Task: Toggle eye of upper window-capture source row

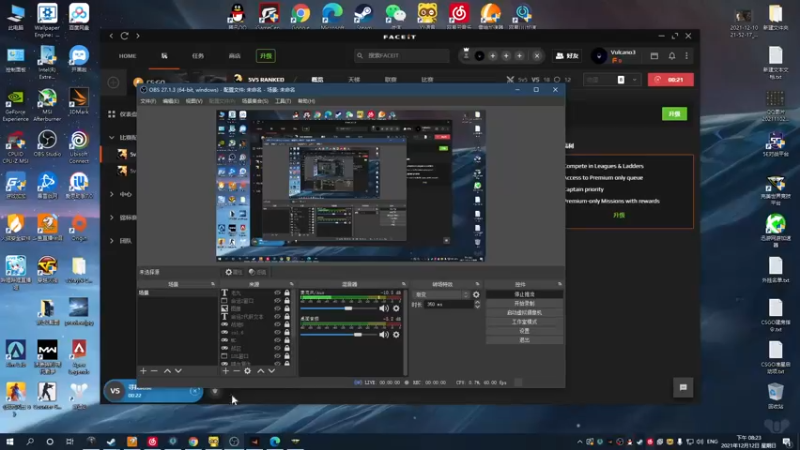Action: [277, 301]
